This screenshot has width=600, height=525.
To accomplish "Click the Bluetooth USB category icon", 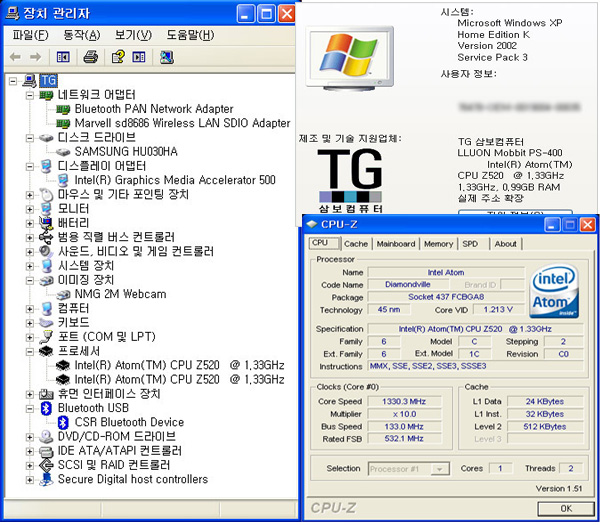I will coord(46,408).
